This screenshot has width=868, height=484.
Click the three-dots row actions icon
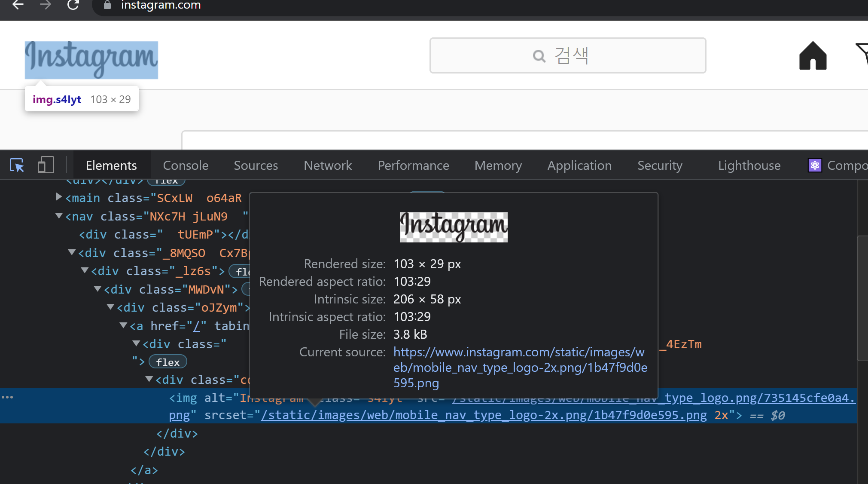click(7, 397)
